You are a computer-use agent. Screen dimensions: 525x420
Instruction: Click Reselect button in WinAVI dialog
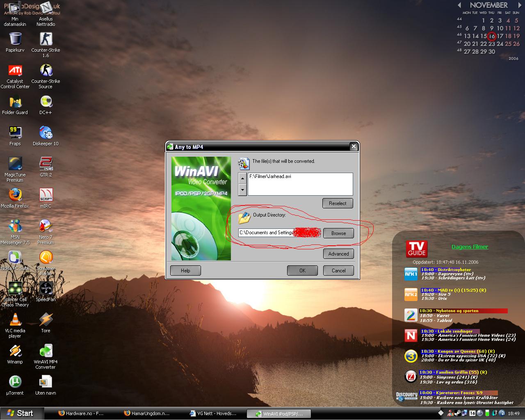pos(338,203)
